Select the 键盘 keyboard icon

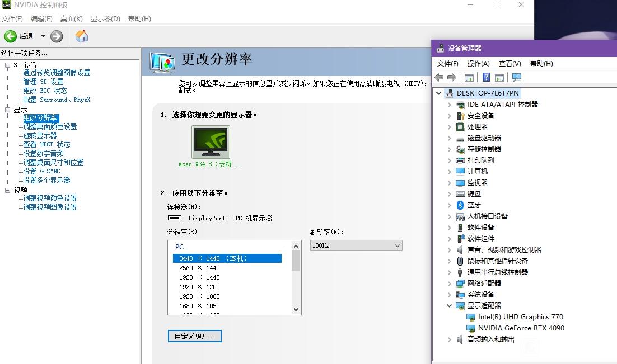click(460, 194)
